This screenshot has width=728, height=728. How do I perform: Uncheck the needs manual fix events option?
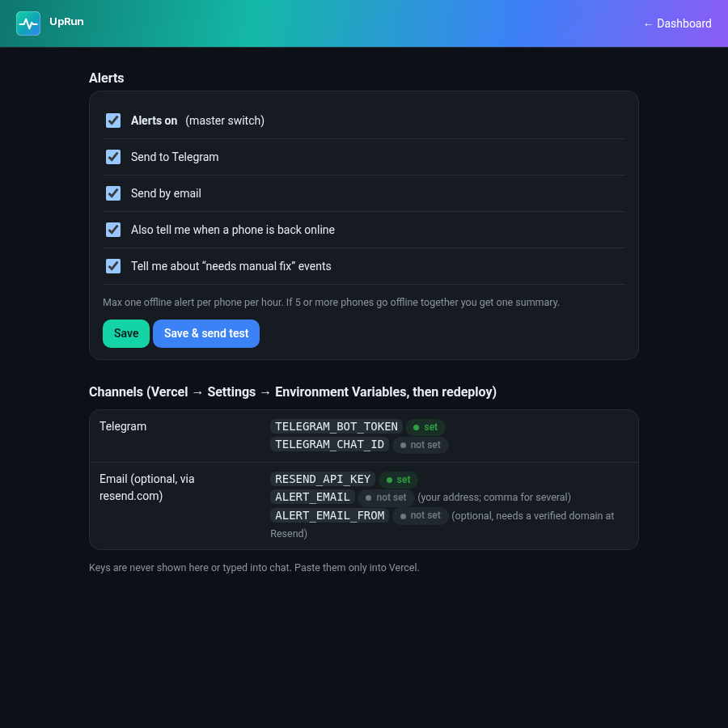113,266
